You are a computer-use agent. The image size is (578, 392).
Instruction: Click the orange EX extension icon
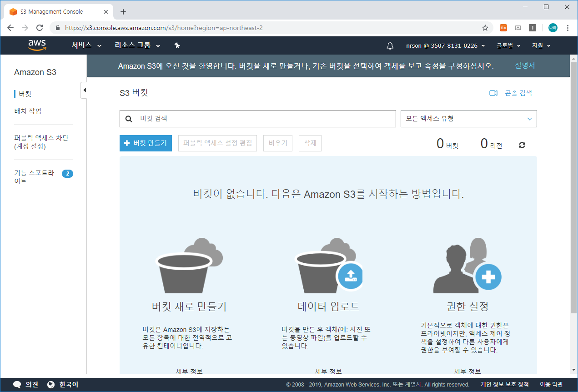tap(503, 28)
